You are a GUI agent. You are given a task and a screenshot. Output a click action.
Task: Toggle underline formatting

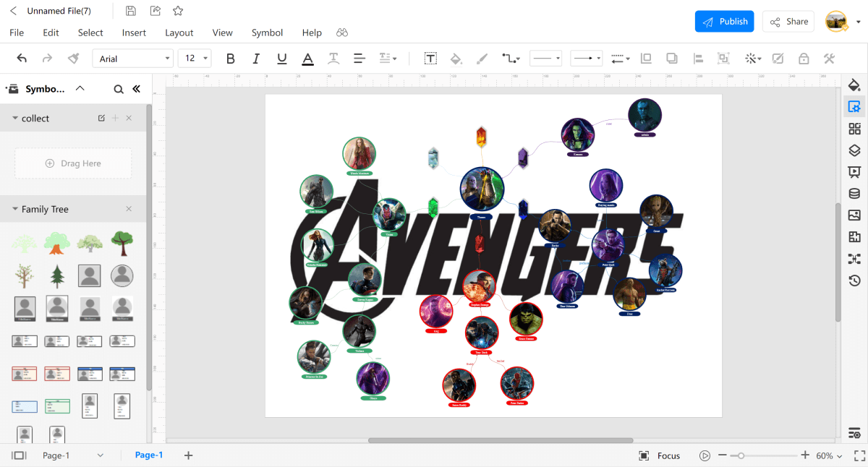coord(282,59)
